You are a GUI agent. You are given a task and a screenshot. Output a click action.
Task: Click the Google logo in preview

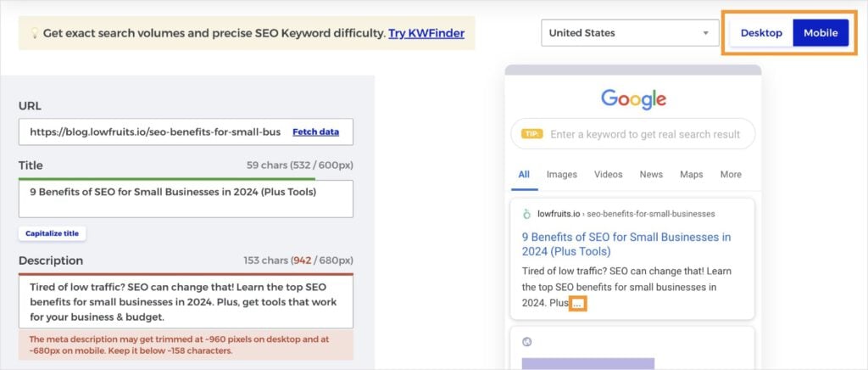coord(633,99)
